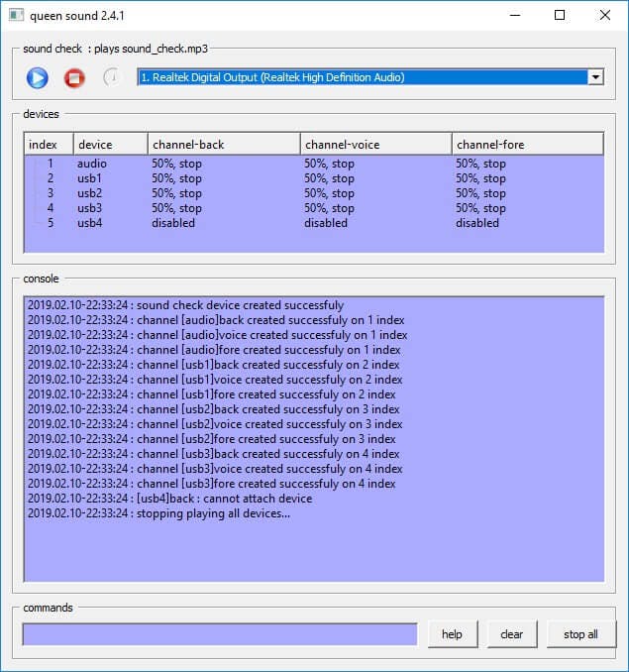
Task: Click the channel-voice column header
Action: pos(375,145)
